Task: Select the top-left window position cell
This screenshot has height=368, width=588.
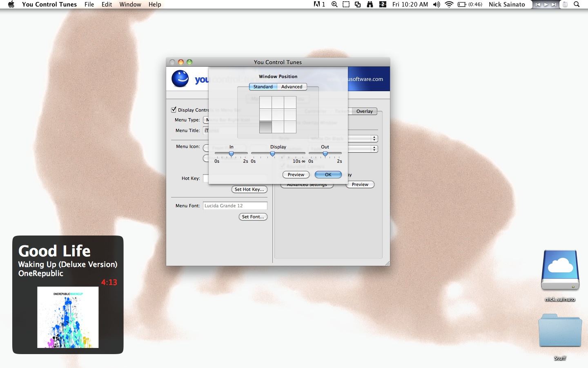Action: pyautogui.click(x=265, y=102)
